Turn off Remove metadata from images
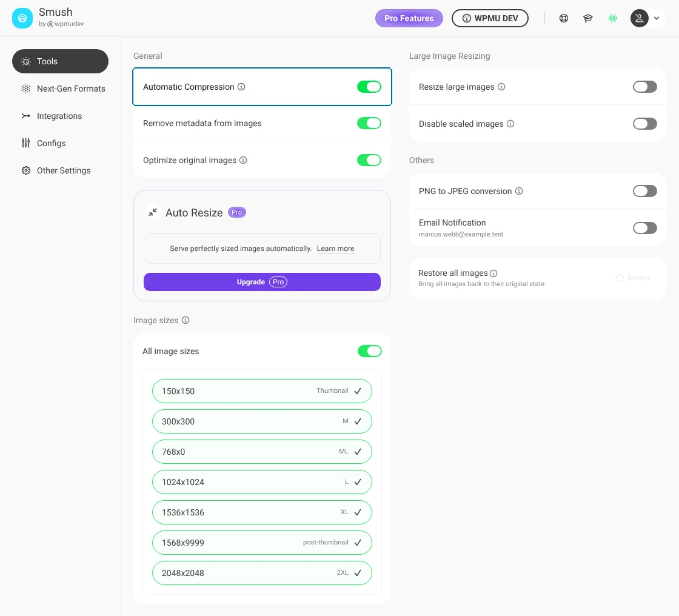 [x=369, y=124]
